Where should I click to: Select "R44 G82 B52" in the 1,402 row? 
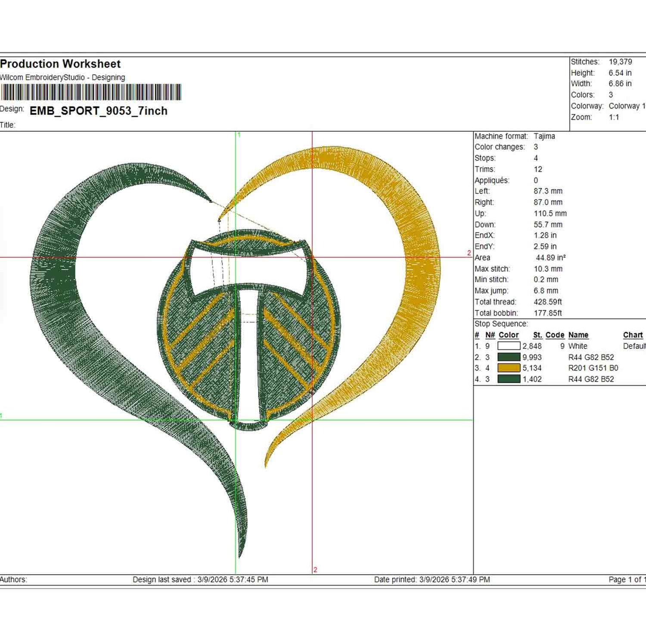[591, 380]
